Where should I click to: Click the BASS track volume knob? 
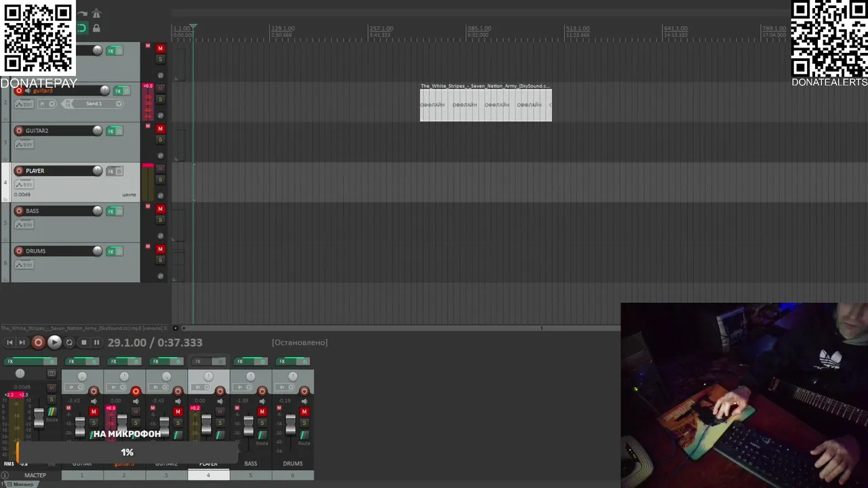coord(98,211)
